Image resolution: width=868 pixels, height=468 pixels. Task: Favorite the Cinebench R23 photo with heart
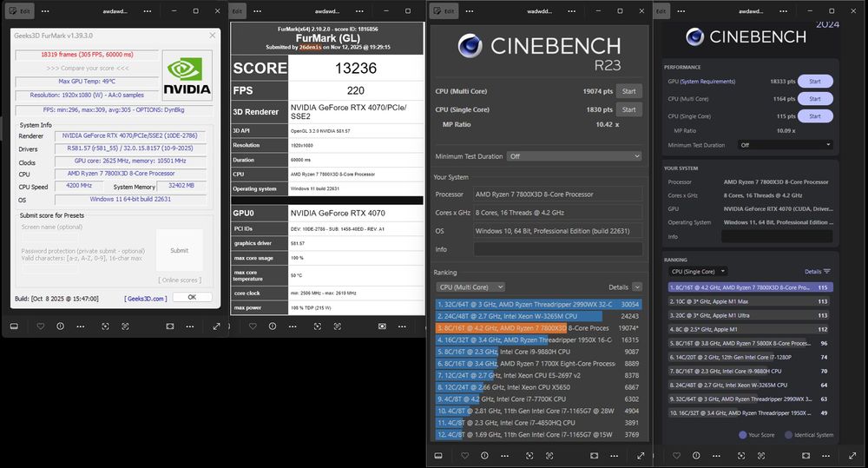[464, 456]
